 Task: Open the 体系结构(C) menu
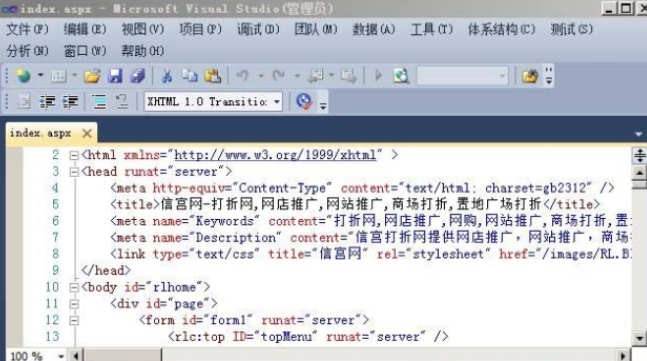[501, 29]
